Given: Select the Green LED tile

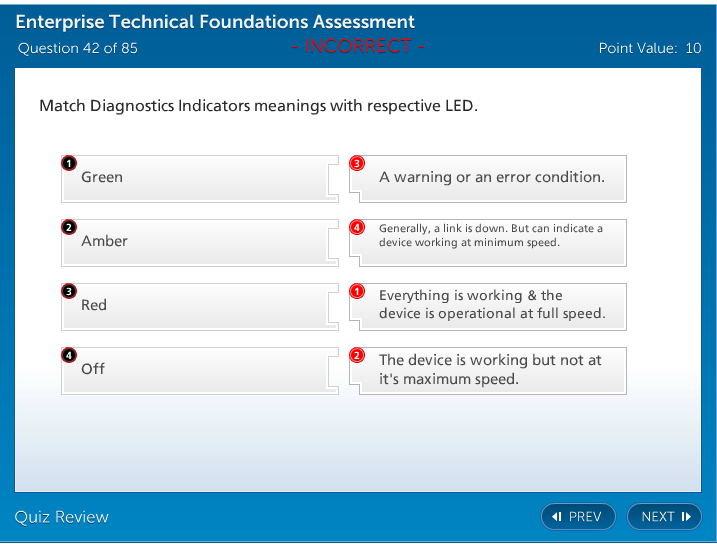Looking at the screenshot, I should pos(195,178).
